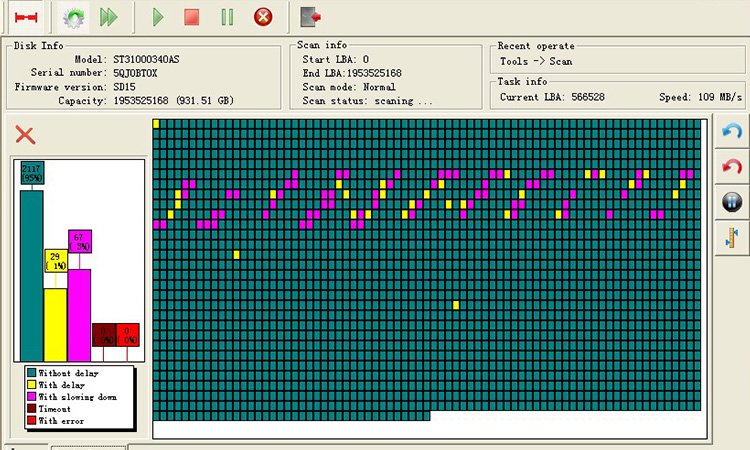Viewport: 750px width, 450px height.
Task: Click the 29 (1%) yellow count label
Action: coord(56,261)
